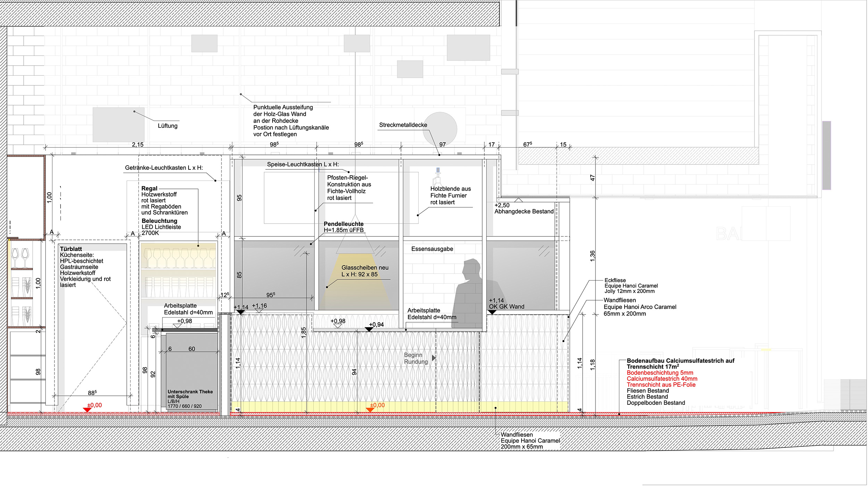Click the black +0,94 level triangle
The image size is (868, 486).
pyautogui.click(x=369, y=329)
